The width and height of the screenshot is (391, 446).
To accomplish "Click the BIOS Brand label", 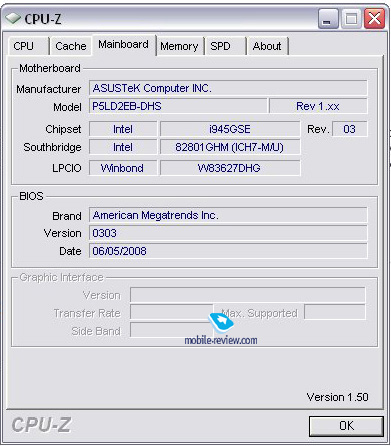I will pos(67,216).
